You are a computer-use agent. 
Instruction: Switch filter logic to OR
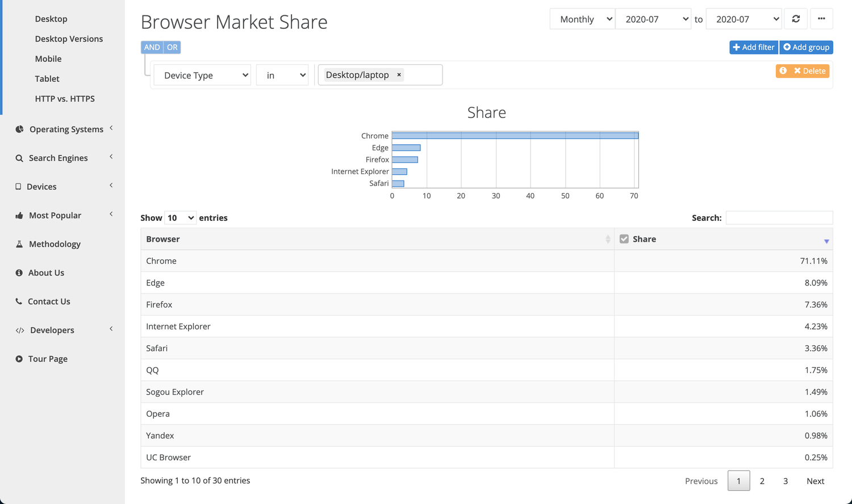click(x=172, y=47)
